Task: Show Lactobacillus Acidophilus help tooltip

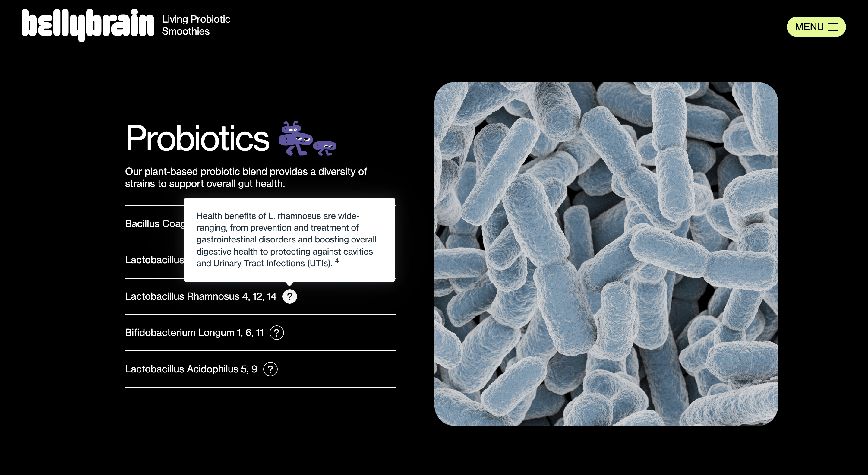Action: [270, 369]
